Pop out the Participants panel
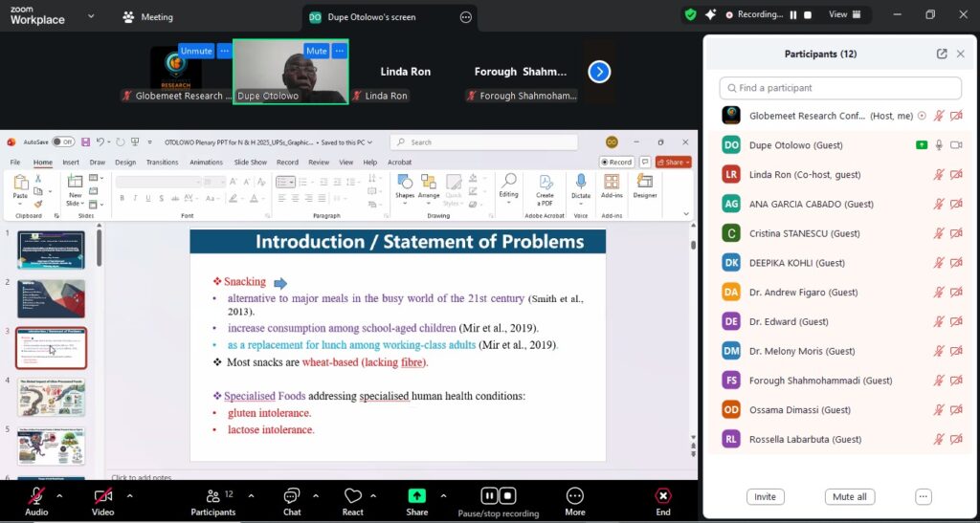The width and height of the screenshot is (980, 523). click(942, 54)
